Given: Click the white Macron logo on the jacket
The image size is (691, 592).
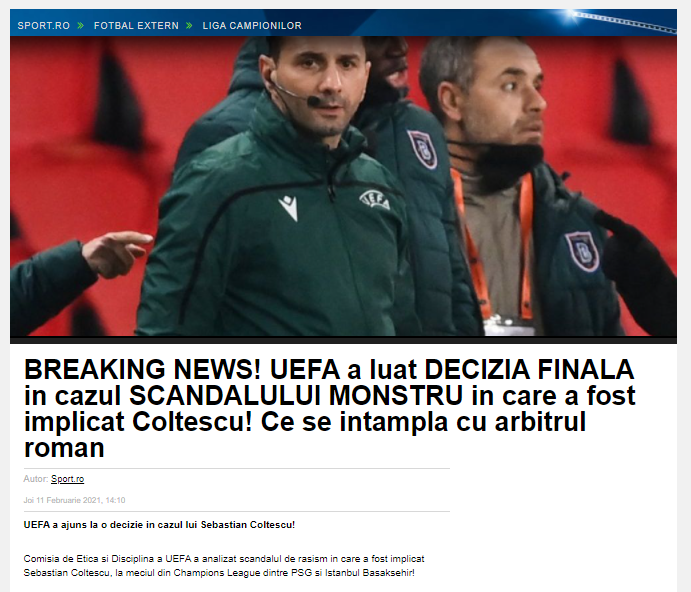Looking at the screenshot, I should tap(289, 208).
